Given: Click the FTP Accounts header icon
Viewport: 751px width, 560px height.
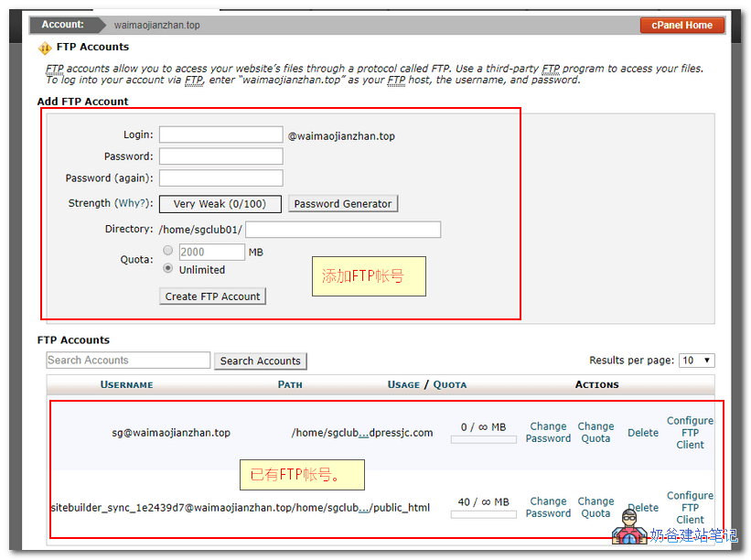Looking at the screenshot, I should 45,48.
